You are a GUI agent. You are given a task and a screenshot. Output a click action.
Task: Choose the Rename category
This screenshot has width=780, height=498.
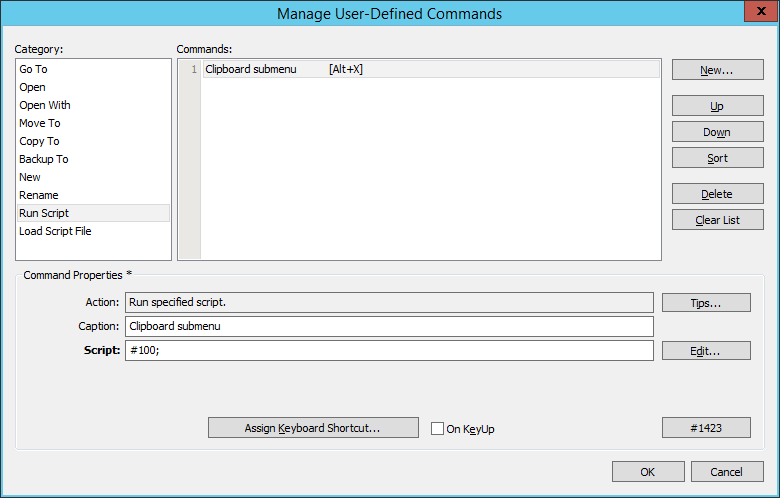(39, 195)
